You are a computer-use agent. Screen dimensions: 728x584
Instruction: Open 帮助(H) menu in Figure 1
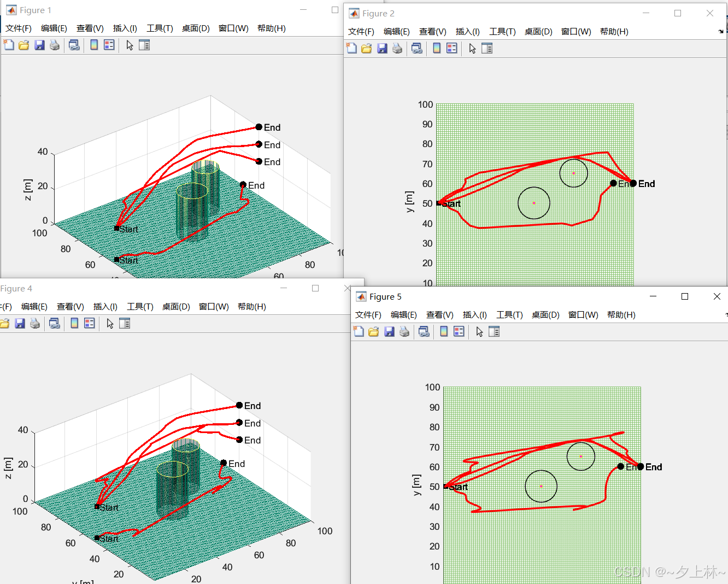point(272,28)
